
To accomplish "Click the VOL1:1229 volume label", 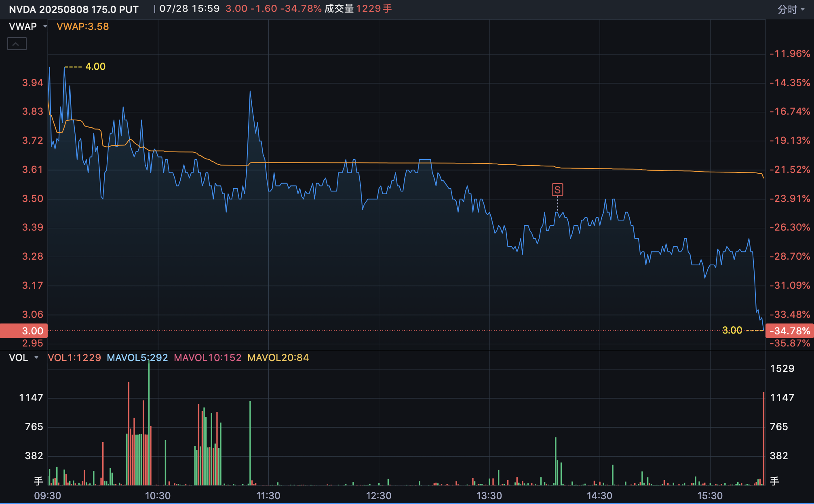I will pyautogui.click(x=74, y=358).
